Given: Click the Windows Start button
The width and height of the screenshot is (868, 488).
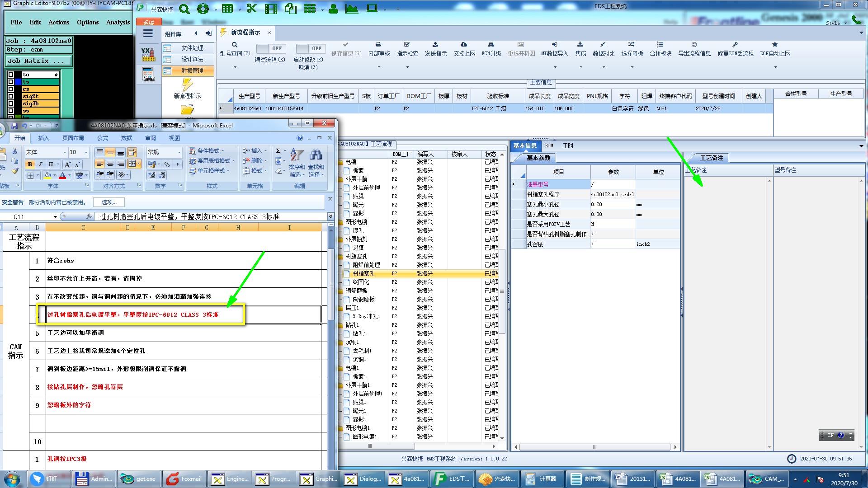Looking at the screenshot, I should coord(12,479).
